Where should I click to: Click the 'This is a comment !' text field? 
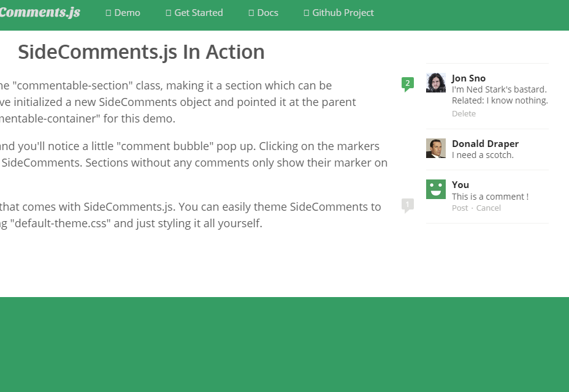tap(490, 197)
